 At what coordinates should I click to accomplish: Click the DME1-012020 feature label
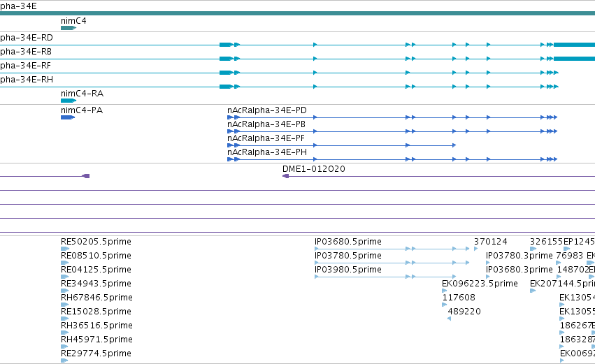coord(314,169)
